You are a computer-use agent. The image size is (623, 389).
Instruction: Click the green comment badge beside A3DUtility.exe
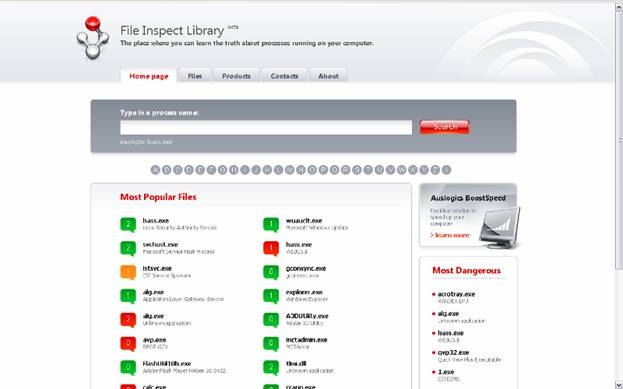click(x=271, y=320)
